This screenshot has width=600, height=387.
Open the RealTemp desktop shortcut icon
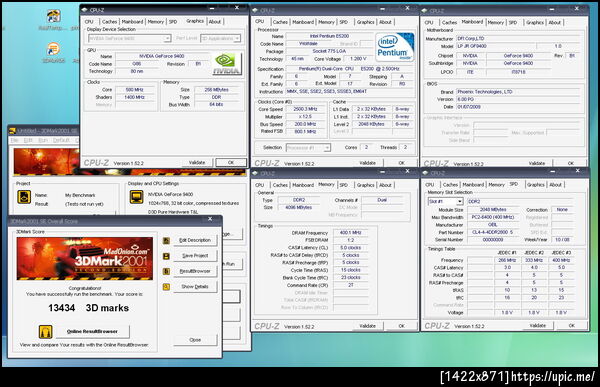pyautogui.click(x=54, y=16)
